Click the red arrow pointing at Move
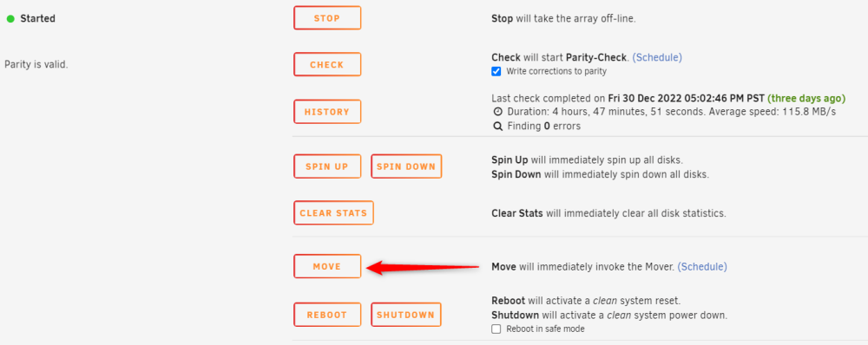Viewport: 868px width, 345px height. tap(423, 268)
